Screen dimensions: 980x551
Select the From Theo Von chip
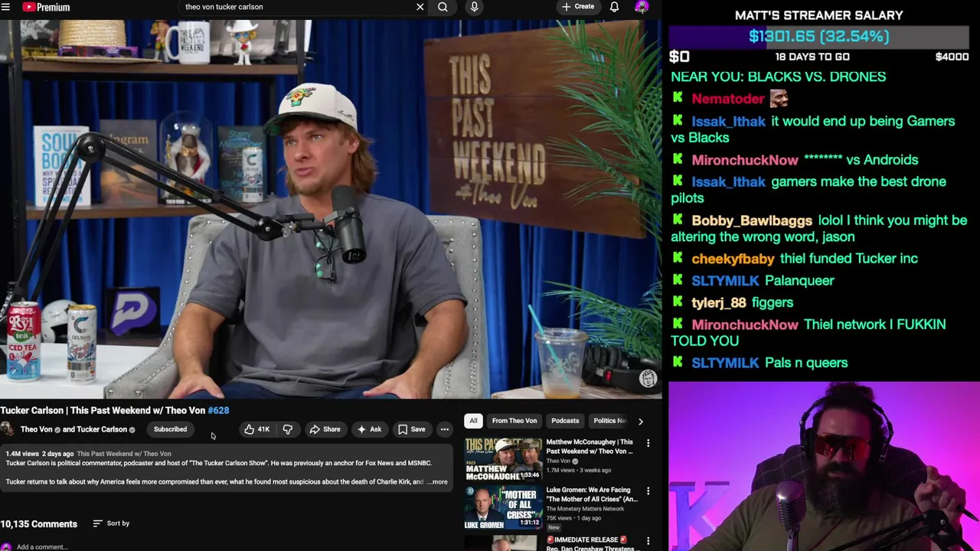[x=514, y=421]
